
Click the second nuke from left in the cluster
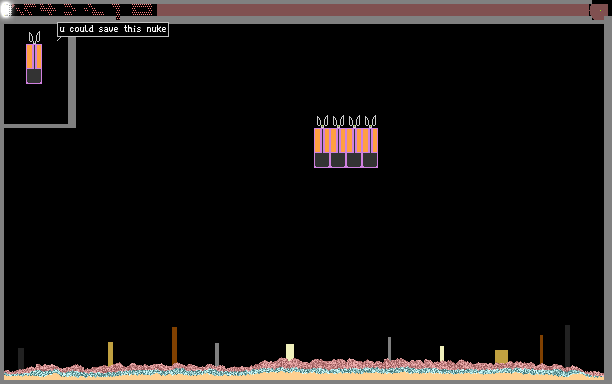coord(338,142)
